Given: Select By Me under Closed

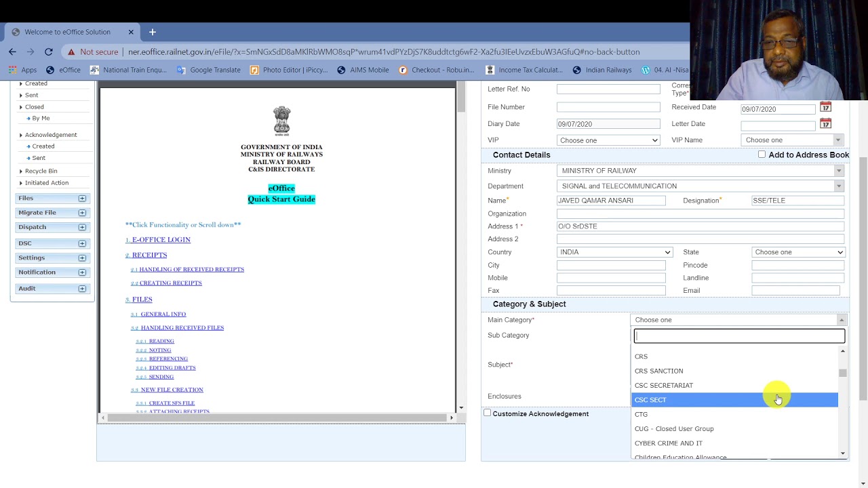Looking at the screenshot, I should coord(41,119).
